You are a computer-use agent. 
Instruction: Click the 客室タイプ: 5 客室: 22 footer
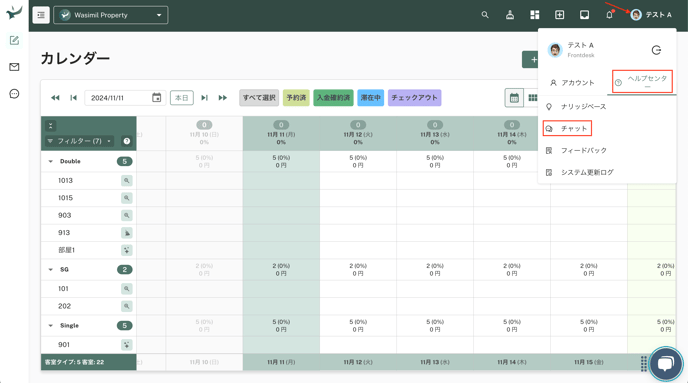(89, 362)
